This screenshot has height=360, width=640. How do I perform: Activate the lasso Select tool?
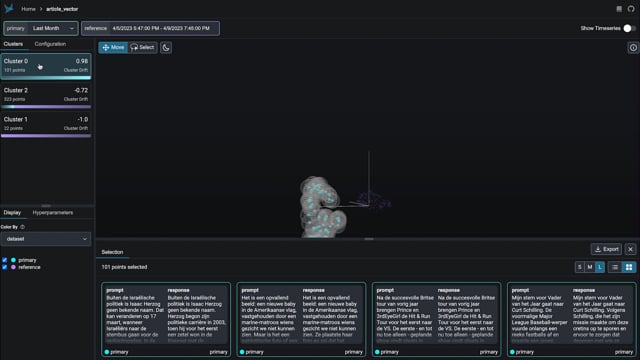(x=142, y=47)
